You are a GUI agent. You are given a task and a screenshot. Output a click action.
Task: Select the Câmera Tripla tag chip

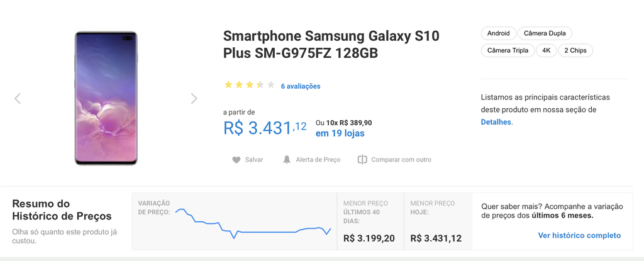click(508, 50)
